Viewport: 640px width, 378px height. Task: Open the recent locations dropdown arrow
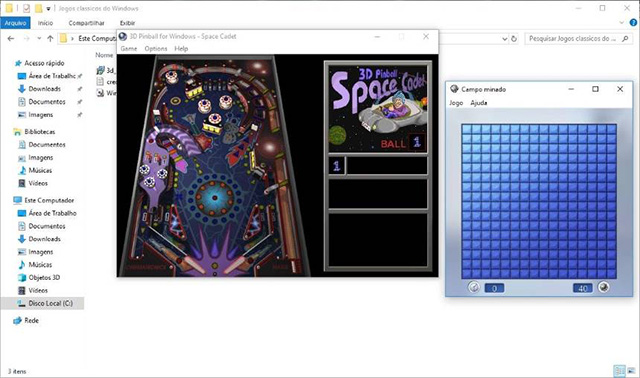click(x=39, y=38)
